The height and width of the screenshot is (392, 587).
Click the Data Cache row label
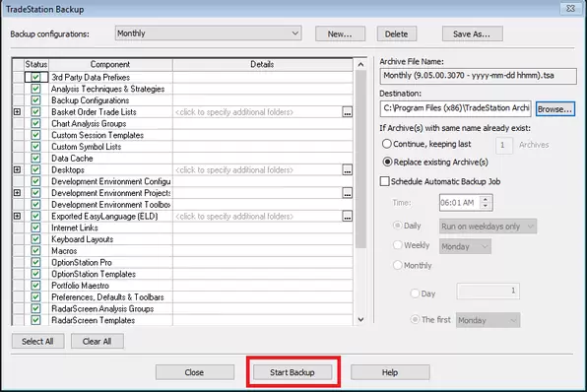click(72, 159)
